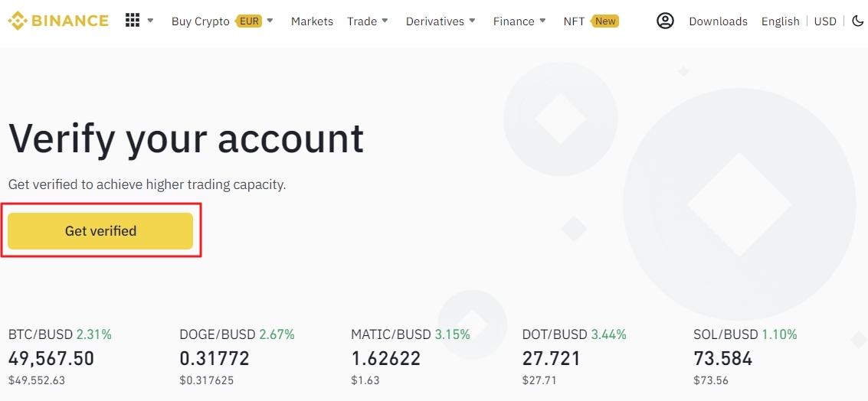The image size is (868, 401).
Task: Click the New badge beside NFT
Action: coord(605,21)
